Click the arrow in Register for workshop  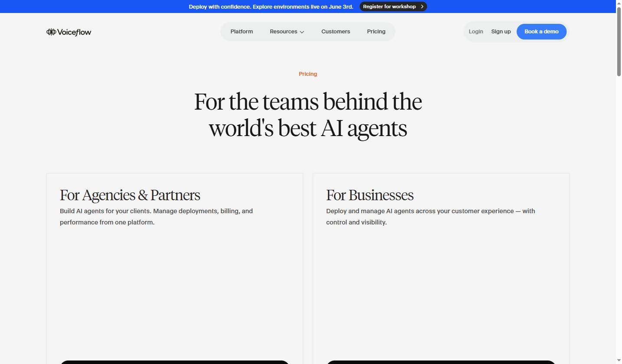(422, 6)
